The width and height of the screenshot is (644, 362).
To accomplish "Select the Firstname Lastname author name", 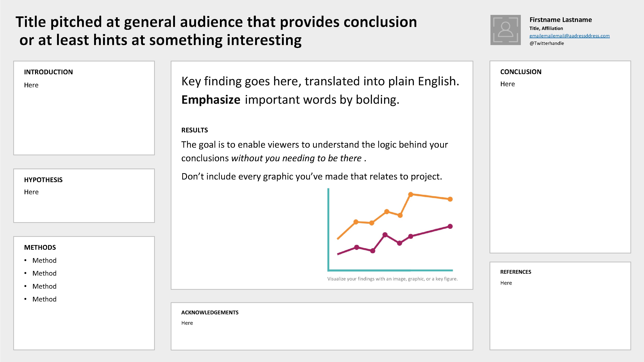I will [x=561, y=20].
